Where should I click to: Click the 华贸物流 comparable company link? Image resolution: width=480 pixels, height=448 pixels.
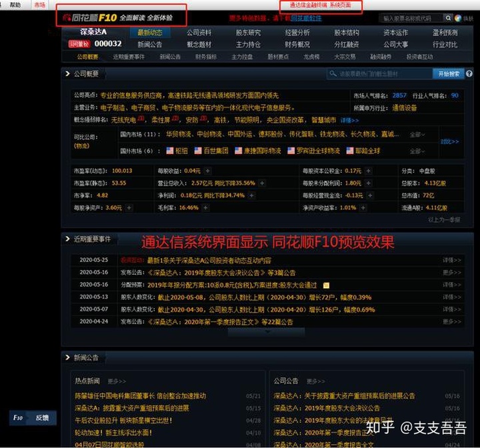click(x=179, y=135)
